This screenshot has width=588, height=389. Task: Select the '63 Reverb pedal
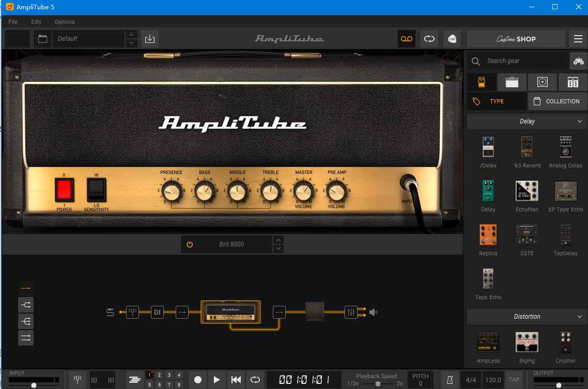click(x=527, y=152)
